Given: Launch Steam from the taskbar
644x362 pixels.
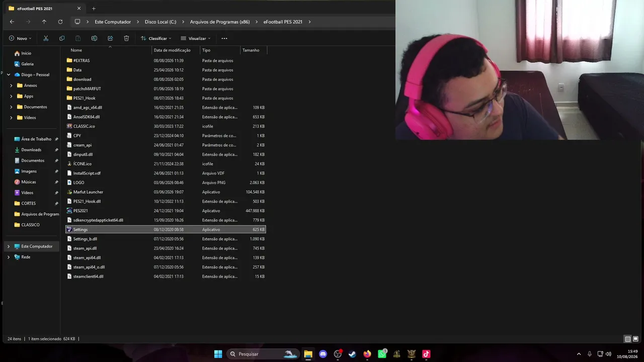Looking at the screenshot, I should (x=352, y=354).
